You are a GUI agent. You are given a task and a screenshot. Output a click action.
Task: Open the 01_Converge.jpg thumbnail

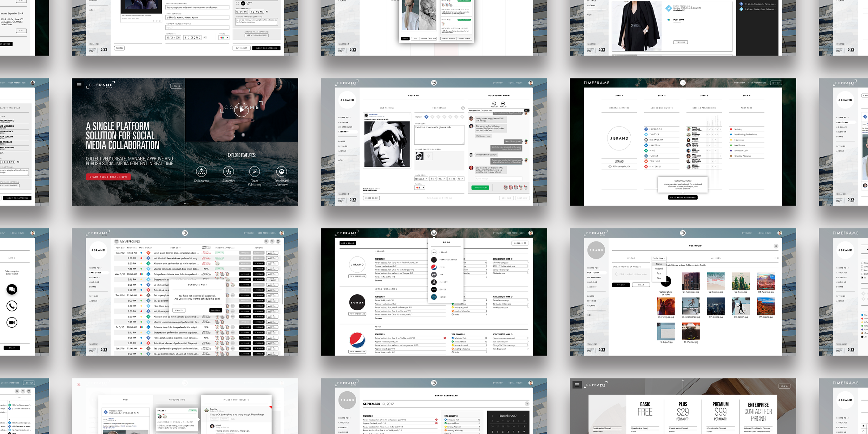click(690, 281)
